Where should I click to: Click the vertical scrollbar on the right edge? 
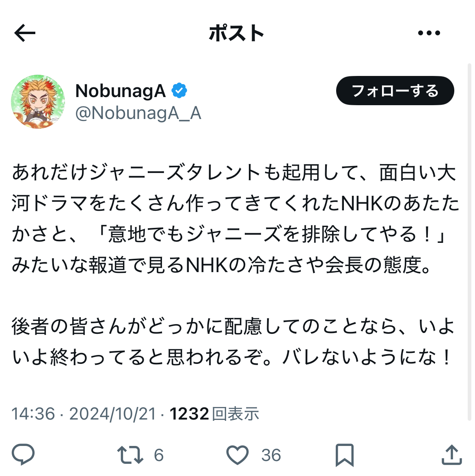point(469,242)
